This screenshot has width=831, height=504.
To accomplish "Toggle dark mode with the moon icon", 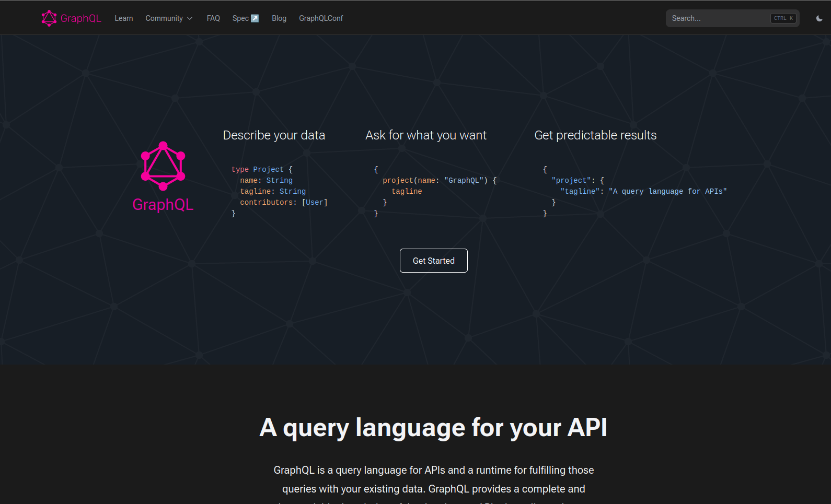I will click(x=819, y=18).
